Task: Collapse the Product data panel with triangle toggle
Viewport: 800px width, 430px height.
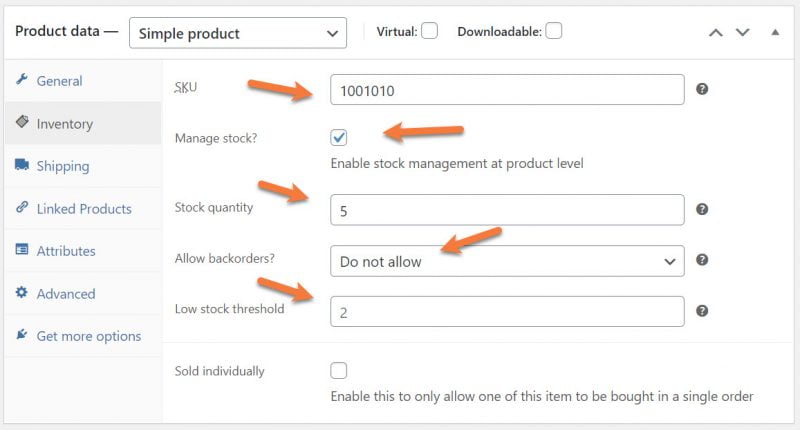Action: [x=774, y=32]
